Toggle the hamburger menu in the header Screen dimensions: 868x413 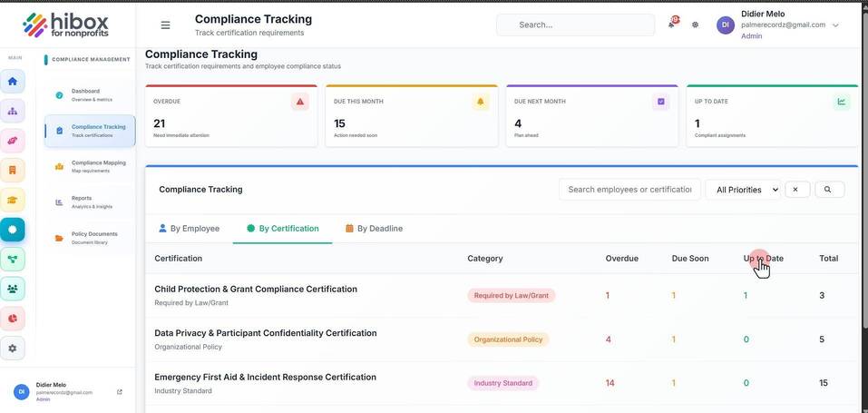[165, 25]
